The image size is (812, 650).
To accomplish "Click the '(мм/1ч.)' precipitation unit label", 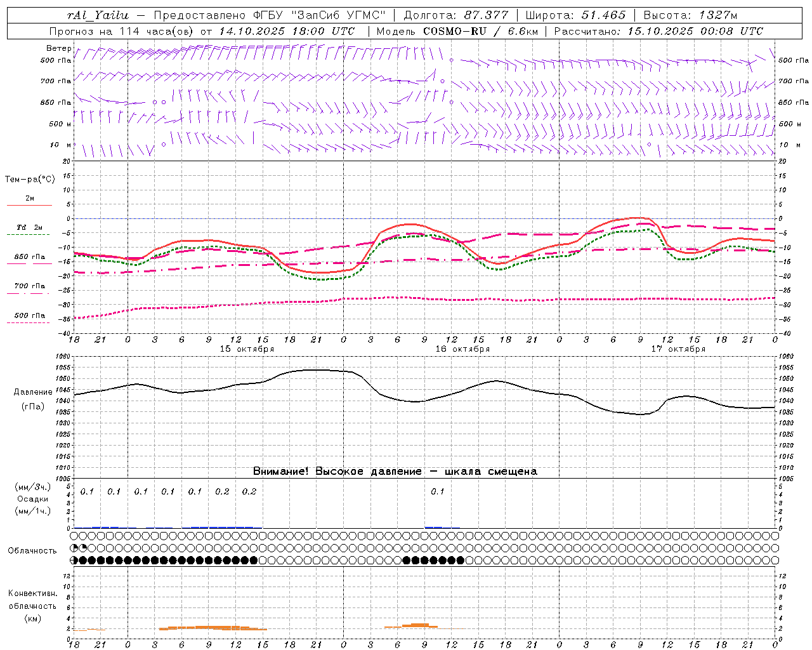I will tap(32, 511).
